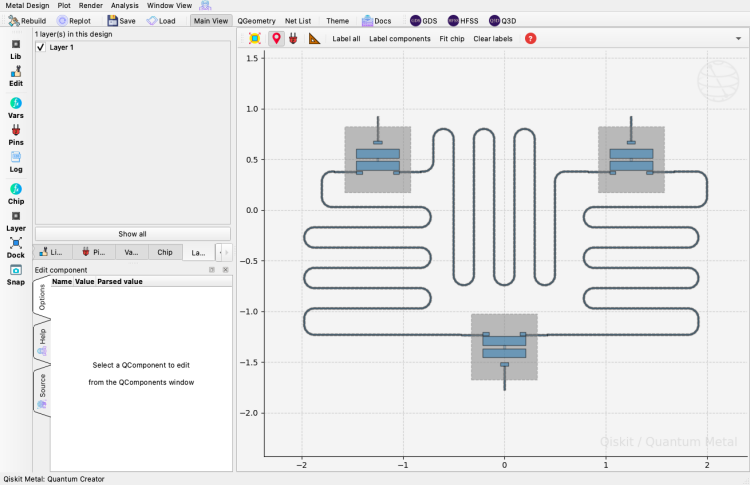The image size is (750, 485).
Task: Open the Lib panel in left sidebar
Action: click(16, 49)
